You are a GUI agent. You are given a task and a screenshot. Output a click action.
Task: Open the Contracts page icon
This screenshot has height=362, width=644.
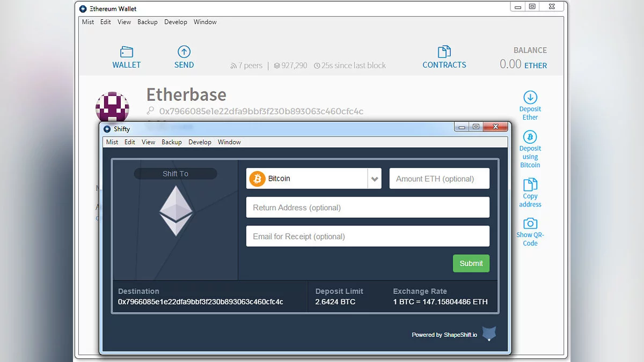pyautogui.click(x=444, y=52)
